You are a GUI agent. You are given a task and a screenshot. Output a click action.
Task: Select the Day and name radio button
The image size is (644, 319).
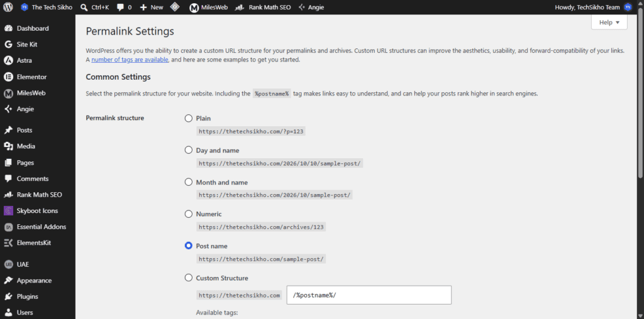(189, 150)
